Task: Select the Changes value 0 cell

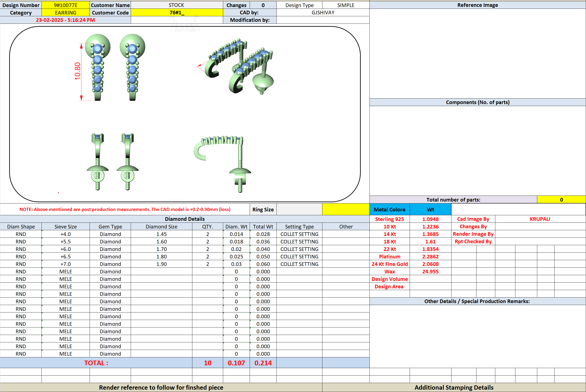Action: tap(263, 5)
